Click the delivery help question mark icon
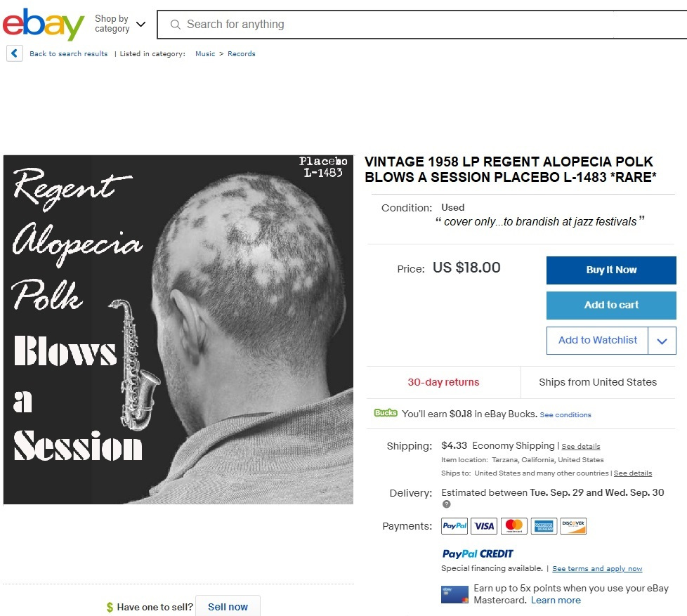687x616 pixels. (x=446, y=504)
